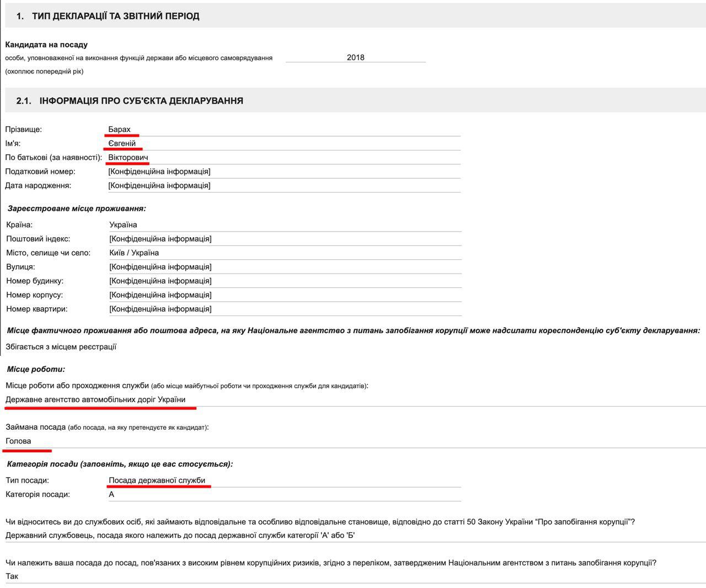The width and height of the screenshot is (706, 588).
Task: Click the Поштовий індекс confidential value
Action: coord(161,239)
